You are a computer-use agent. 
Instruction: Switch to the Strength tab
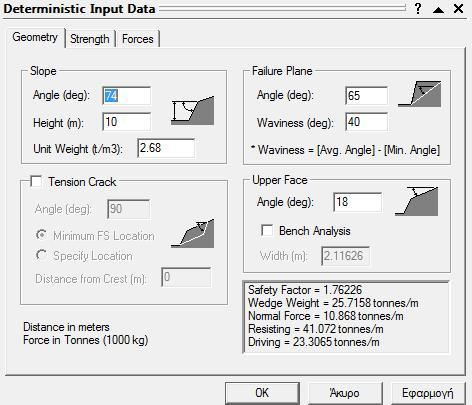point(90,39)
